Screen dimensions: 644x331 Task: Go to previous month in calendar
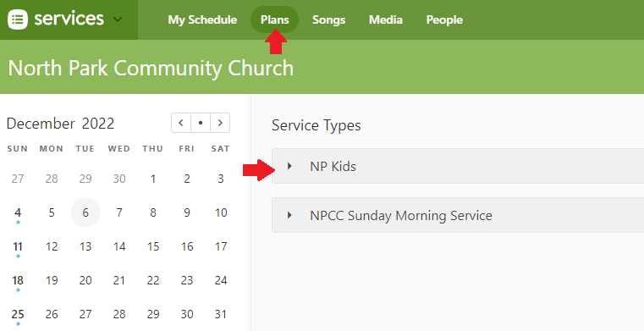tap(181, 123)
